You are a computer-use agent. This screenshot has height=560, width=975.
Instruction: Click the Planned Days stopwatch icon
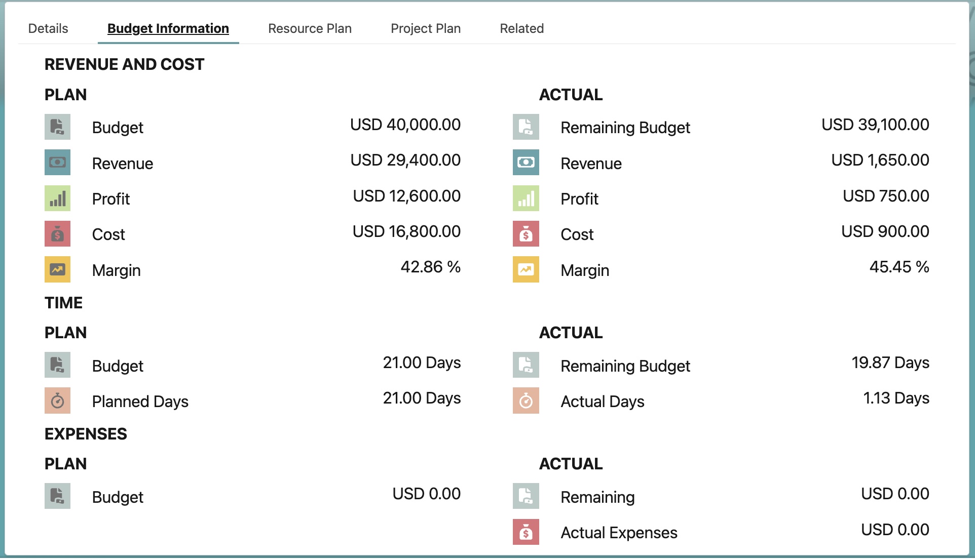click(x=57, y=401)
